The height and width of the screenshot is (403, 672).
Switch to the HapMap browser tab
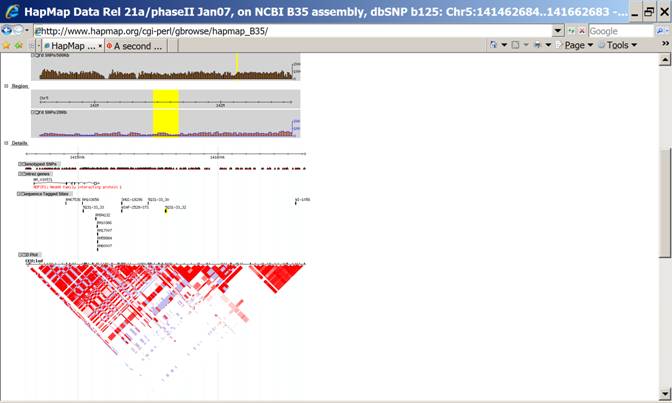(72, 46)
